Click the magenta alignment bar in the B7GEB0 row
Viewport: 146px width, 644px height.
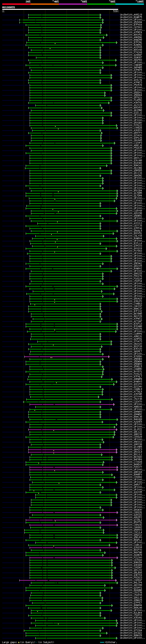pyautogui.click(x=67, y=357)
